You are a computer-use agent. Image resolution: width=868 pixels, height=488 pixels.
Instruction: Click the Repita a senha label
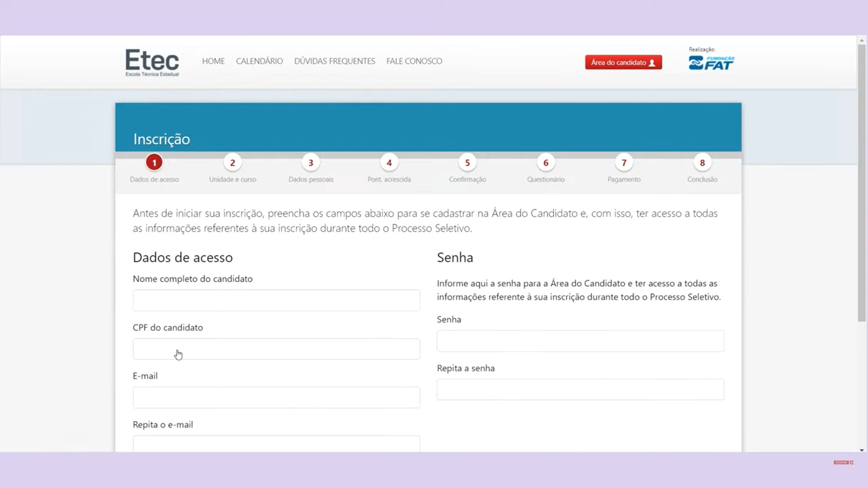(x=466, y=368)
